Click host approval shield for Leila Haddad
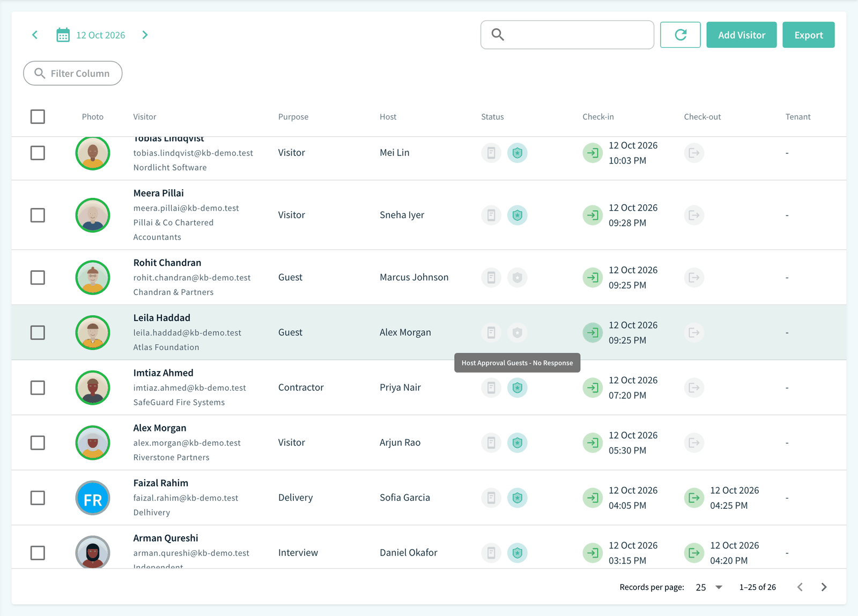This screenshot has height=616, width=858. coord(517,332)
